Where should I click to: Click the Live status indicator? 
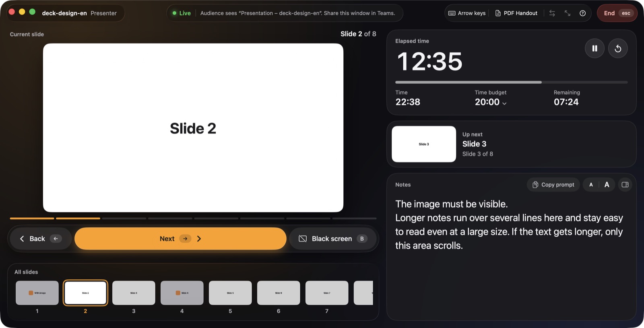click(x=182, y=13)
